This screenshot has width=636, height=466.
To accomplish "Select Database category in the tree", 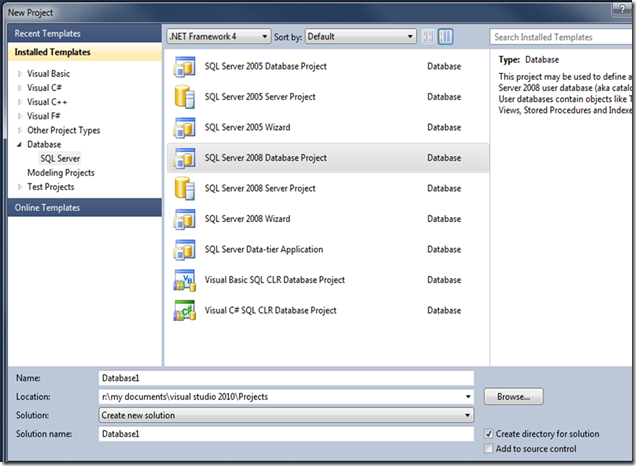I will pyautogui.click(x=44, y=144).
